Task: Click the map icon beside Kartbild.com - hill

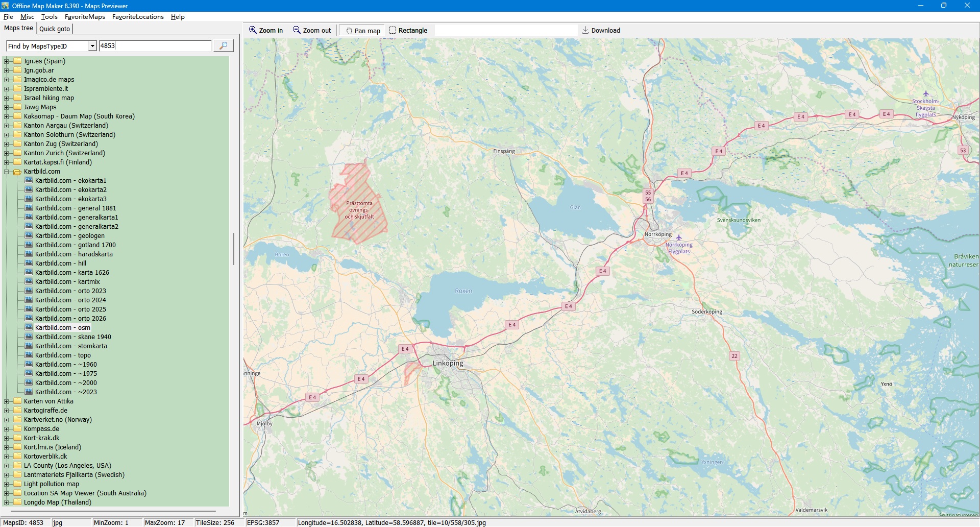Action: (29, 263)
